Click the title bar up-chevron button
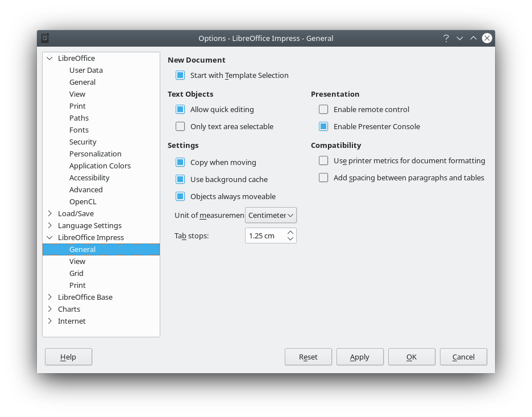Screen dimensions: 532x417 coord(473,38)
